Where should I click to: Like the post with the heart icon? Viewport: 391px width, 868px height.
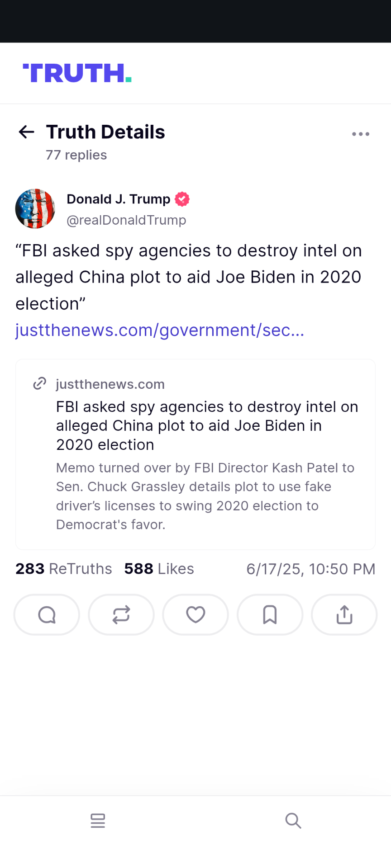(x=195, y=615)
